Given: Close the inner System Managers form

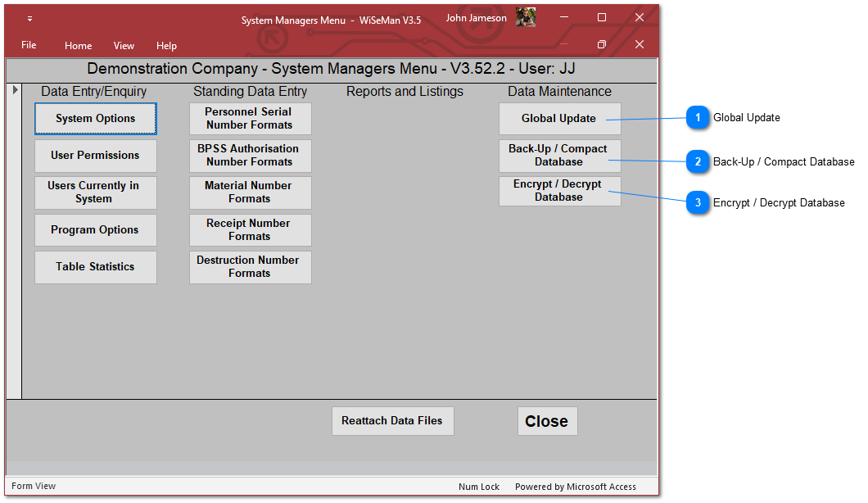Looking at the screenshot, I should (640, 44).
